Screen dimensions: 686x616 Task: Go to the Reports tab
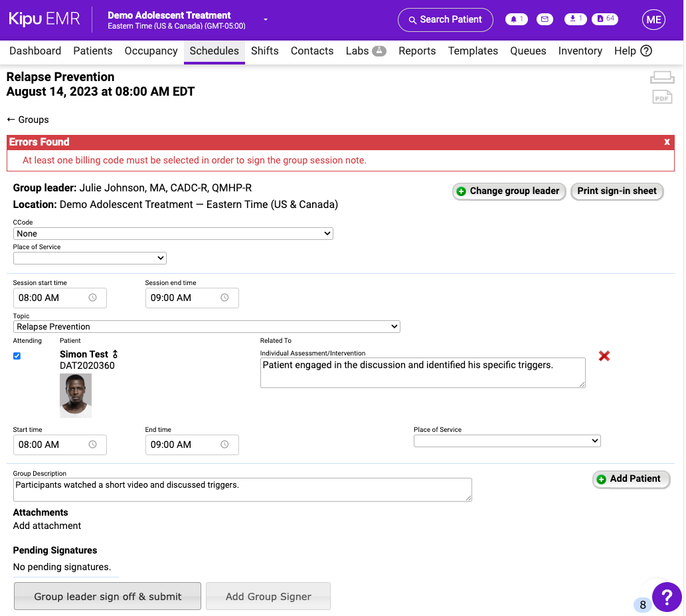click(x=417, y=51)
